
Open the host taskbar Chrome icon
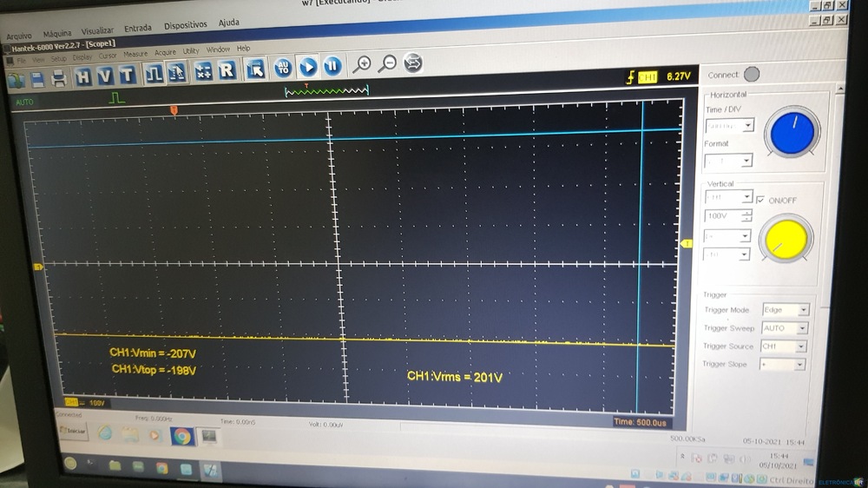pyautogui.click(x=161, y=468)
